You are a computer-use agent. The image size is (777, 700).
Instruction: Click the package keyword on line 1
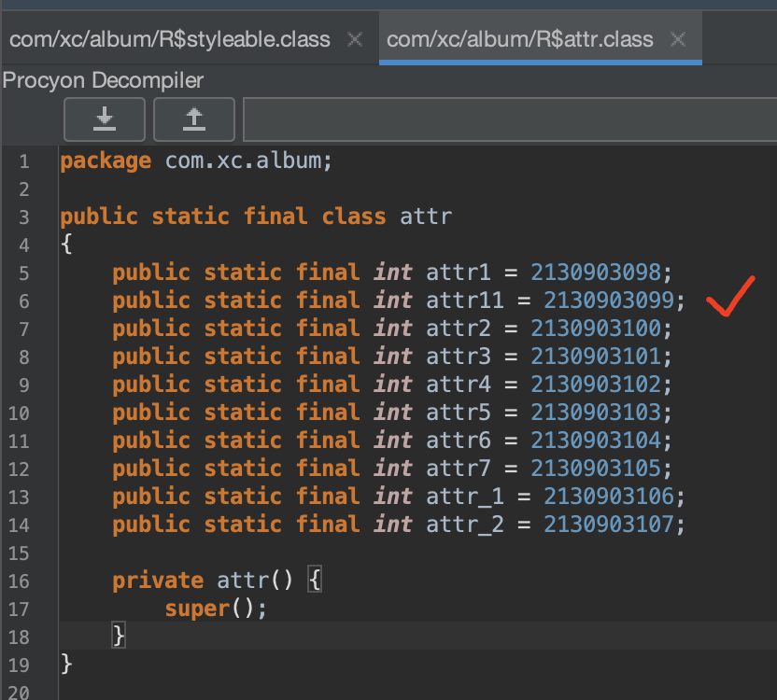[x=106, y=161]
